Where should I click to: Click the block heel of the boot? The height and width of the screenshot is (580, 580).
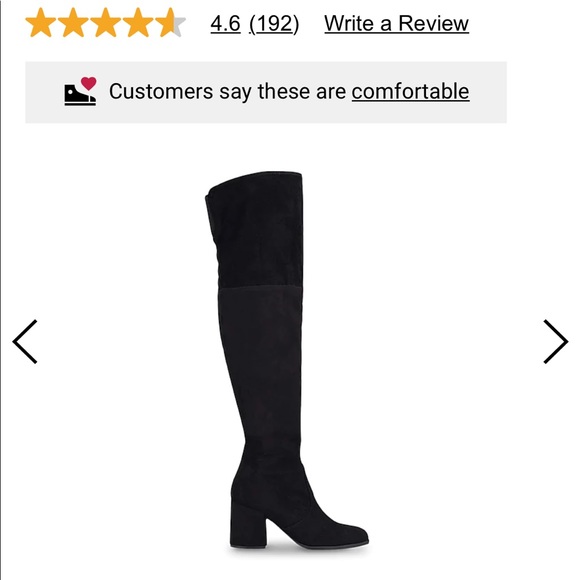(x=247, y=523)
